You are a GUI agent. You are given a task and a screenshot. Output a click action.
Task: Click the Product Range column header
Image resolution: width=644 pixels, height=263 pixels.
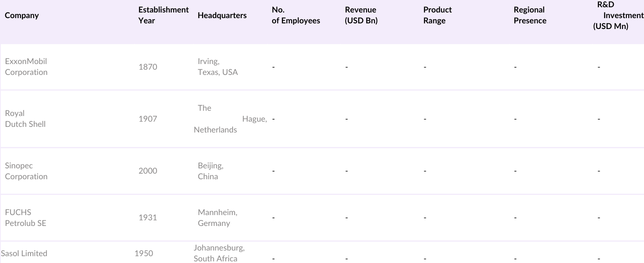(438, 15)
